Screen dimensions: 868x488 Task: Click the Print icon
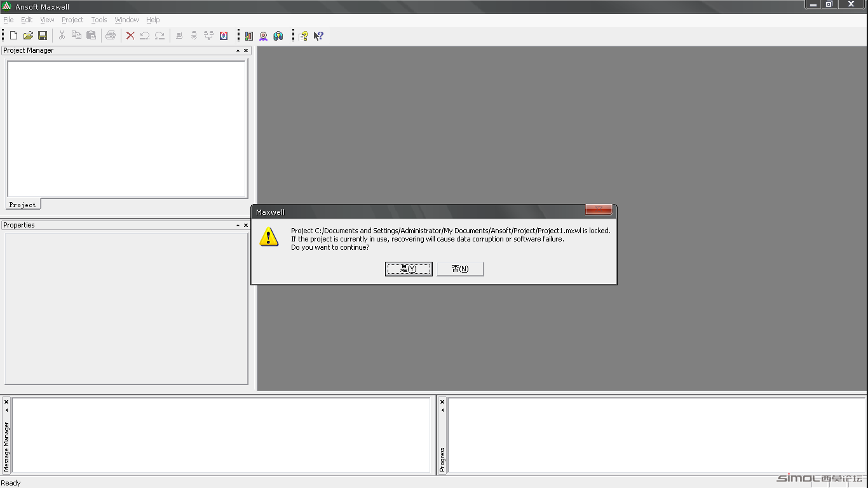point(111,36)
